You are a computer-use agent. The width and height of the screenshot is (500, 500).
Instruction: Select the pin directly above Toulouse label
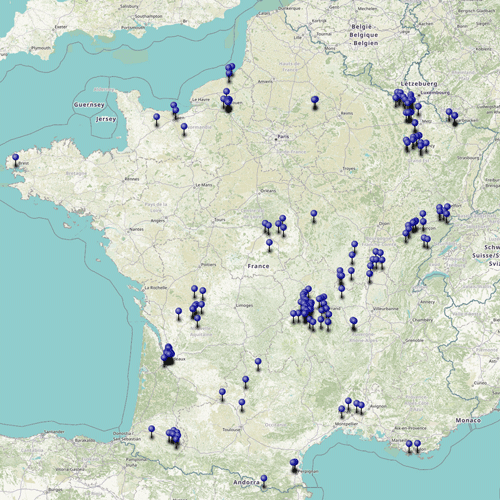tap(242, 402)
